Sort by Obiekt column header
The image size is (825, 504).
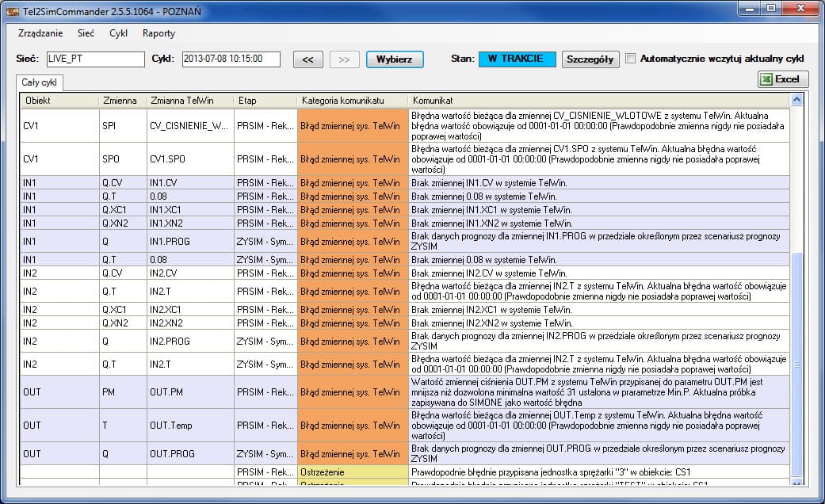pyautogui.click(x=59, y=101)
